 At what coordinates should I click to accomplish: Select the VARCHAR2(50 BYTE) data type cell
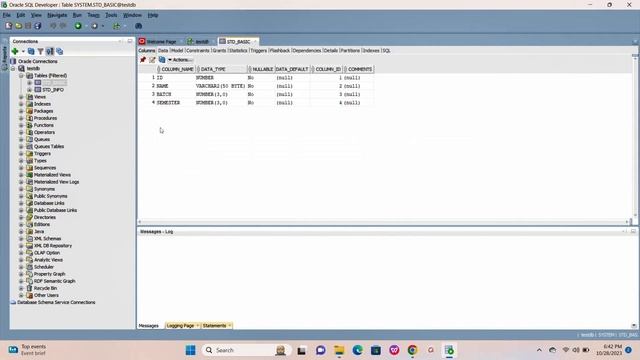(x=220, y=86)
